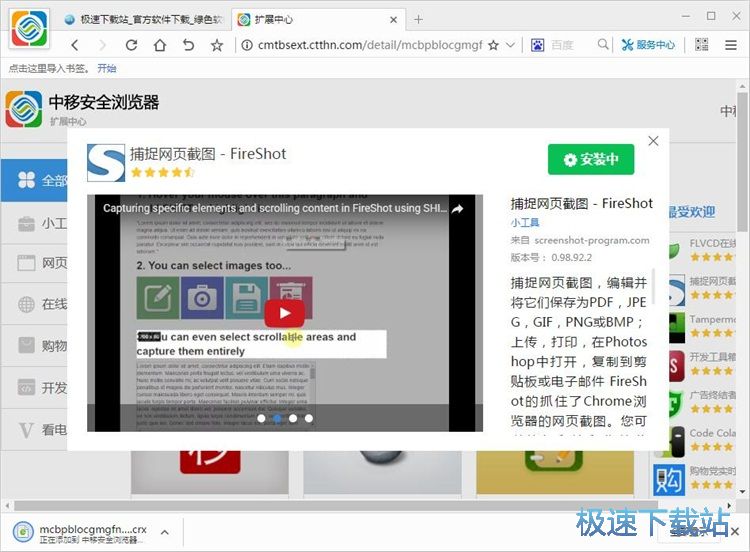Select the 网页 category in sidebar
Screen dimensions: 750x552
pyautogui.click(x=34, y=263)
